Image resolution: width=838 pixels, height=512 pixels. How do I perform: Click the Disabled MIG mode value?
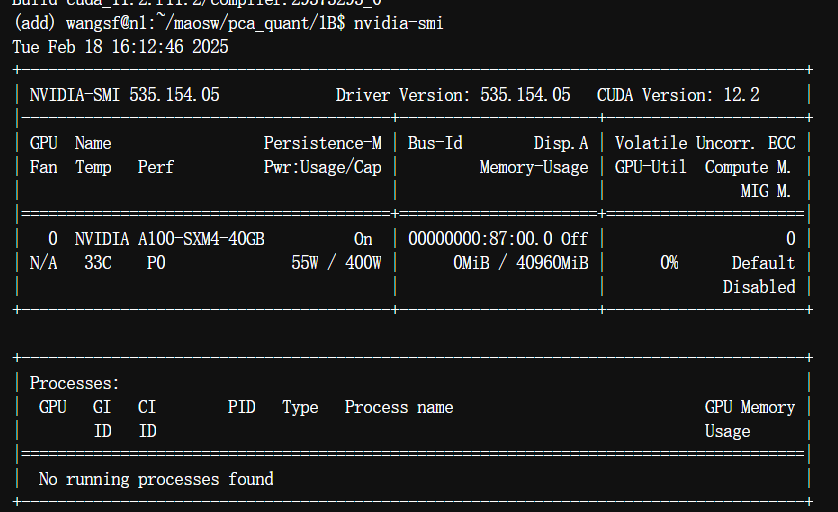click(x=759, y=287)
